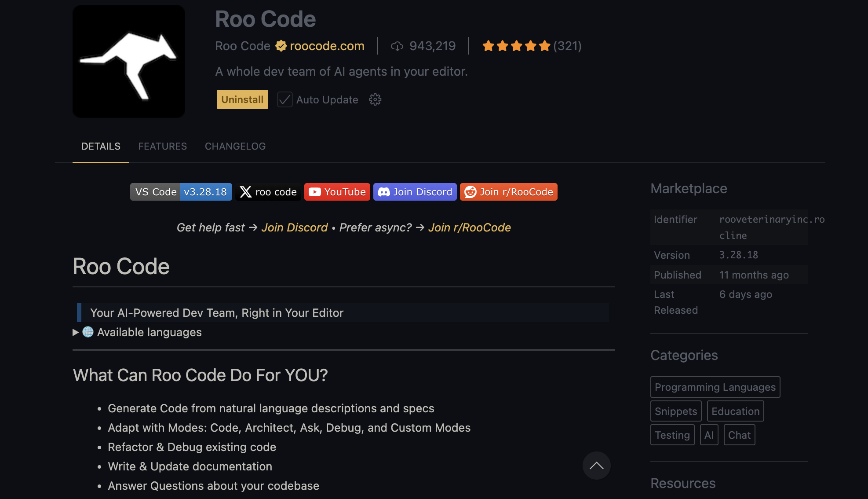Screen dimensions: 868x499
Task: Select the DETAILS tab
Action: 101,146
